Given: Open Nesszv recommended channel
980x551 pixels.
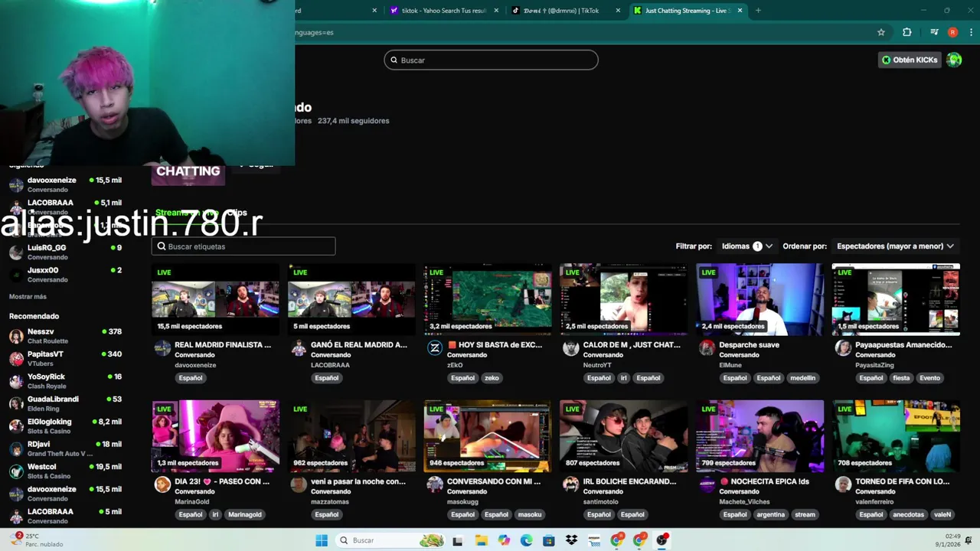Looking at the screenshot, I should (65, 336).
